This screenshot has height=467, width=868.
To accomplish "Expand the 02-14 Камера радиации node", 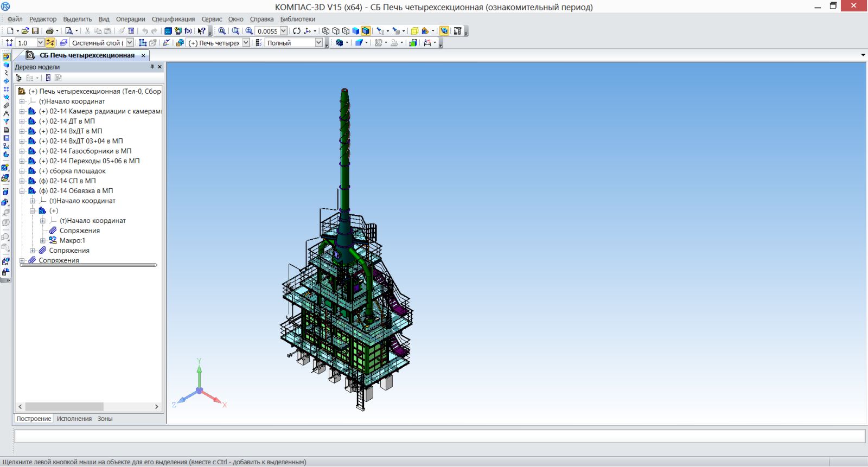I will tap(22, 111).
